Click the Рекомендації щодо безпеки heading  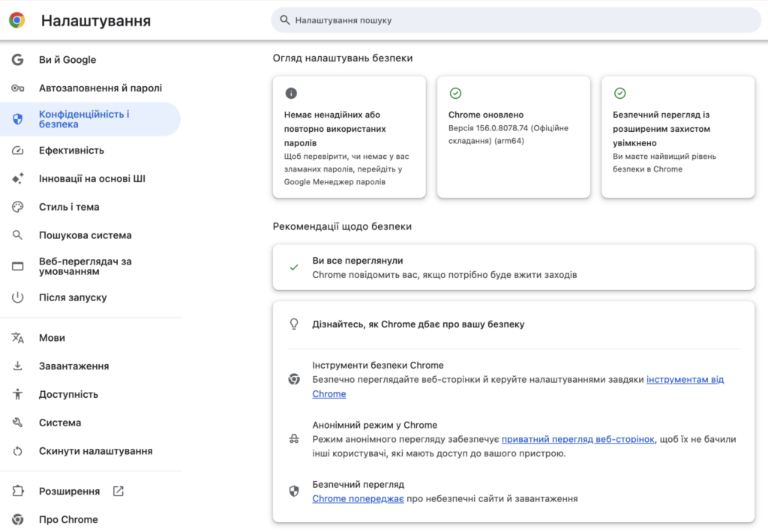[342, 226]
